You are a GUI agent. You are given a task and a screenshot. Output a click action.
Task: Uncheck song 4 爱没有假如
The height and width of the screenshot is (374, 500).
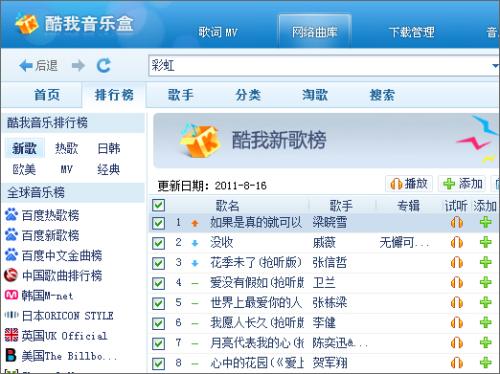point(158,283)
